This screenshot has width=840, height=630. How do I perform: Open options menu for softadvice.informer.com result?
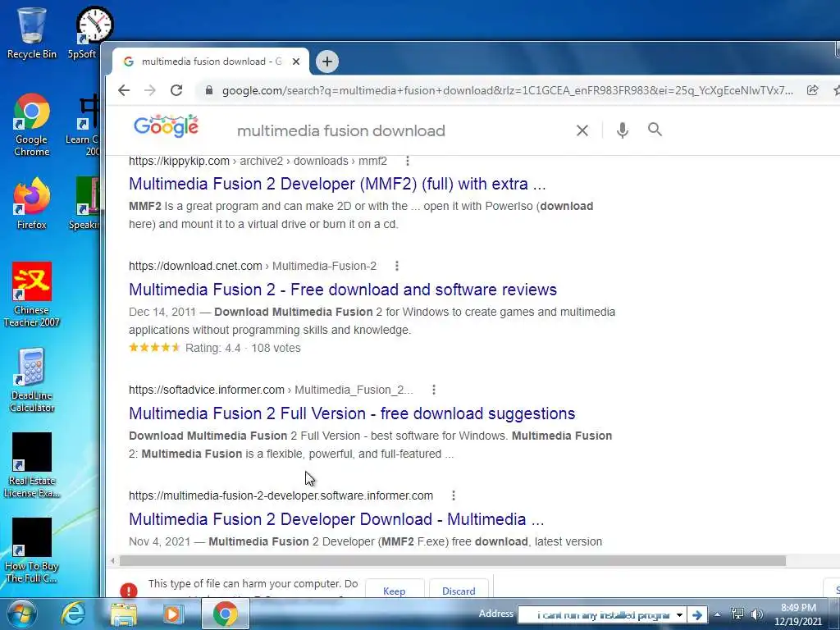tap(434, 390)
